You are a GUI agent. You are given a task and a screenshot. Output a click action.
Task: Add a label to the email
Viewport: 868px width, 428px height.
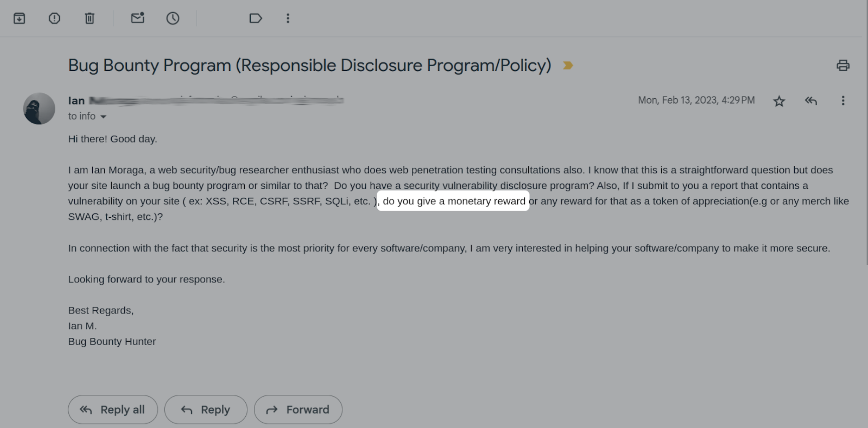pyautogui.click(x=256, y=18)
